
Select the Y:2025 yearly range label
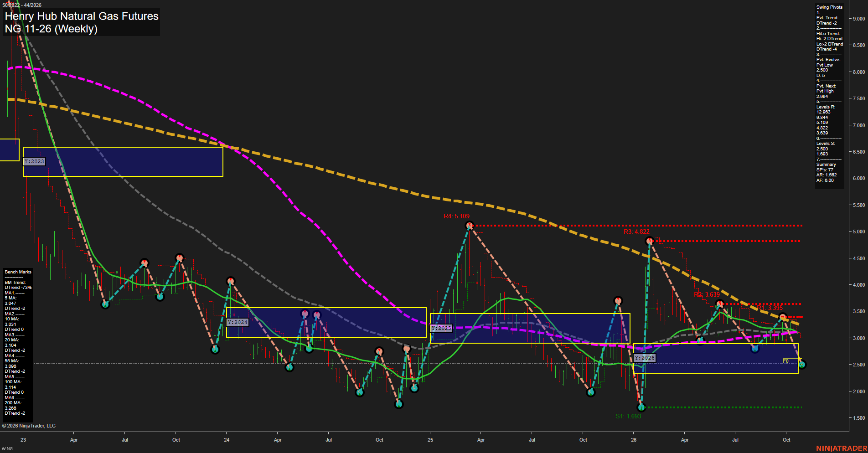441,328
